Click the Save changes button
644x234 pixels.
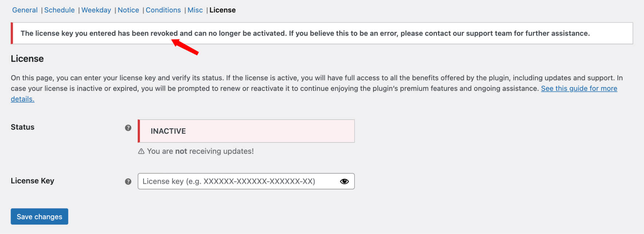coord(39,217)
